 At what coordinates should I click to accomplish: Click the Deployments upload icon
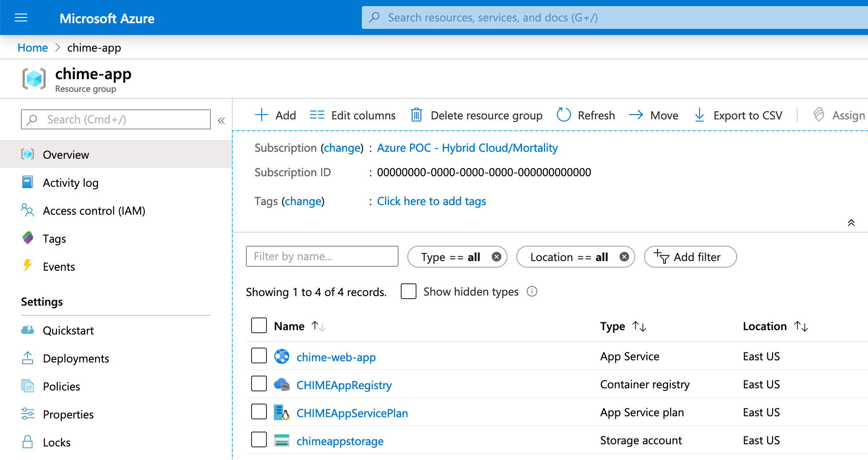point(28,358)
